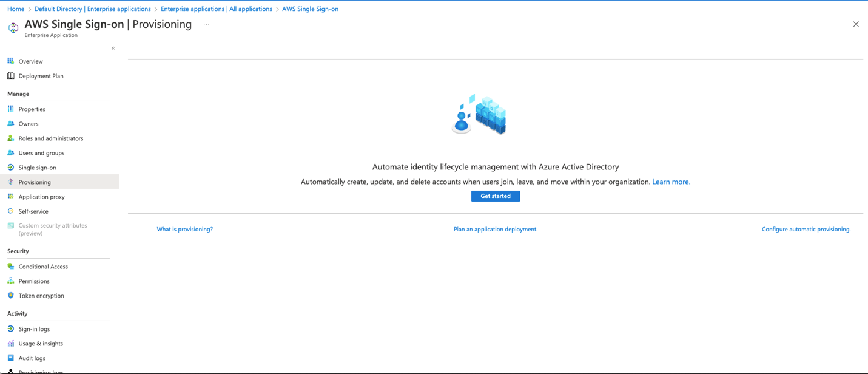
Task: Click the 'Manage' section heading
Action: click(x=18, y=94)
